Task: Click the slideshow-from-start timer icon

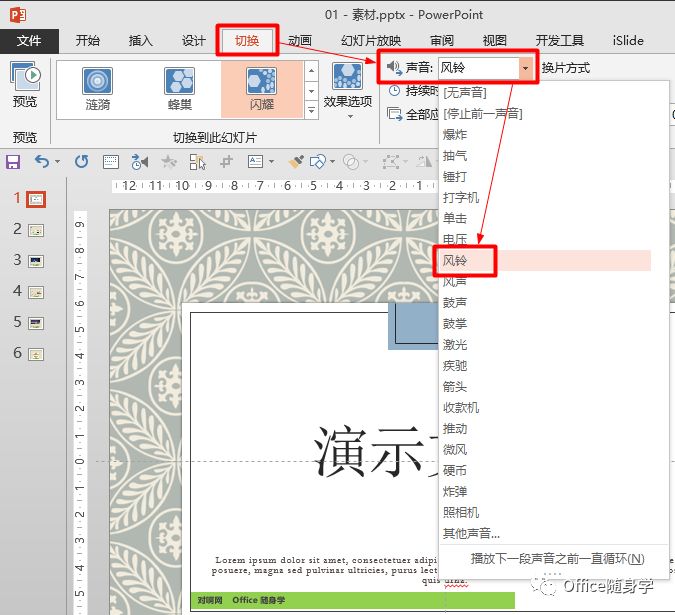Action: (x=139, y=162)
